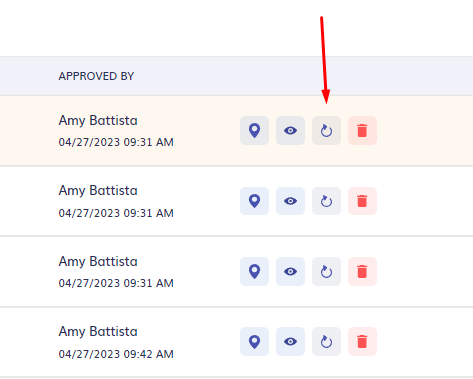This screenshot has height=379, width=473.
Task: Click eye icon for 09:42 AM entry
Action: (x=290, y=341)
